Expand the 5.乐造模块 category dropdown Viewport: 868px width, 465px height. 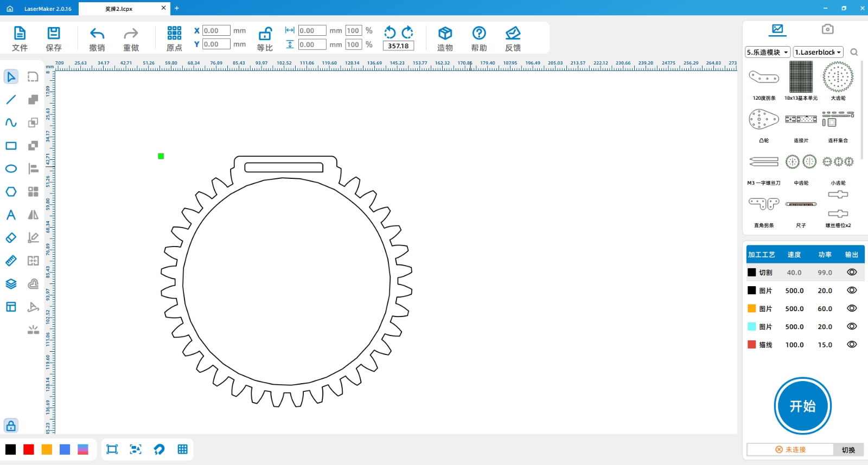767,52
